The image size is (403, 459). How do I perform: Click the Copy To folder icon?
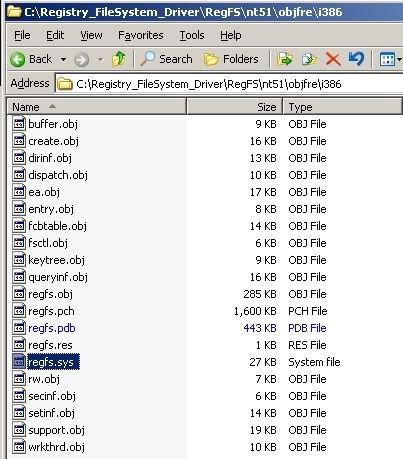309,59
